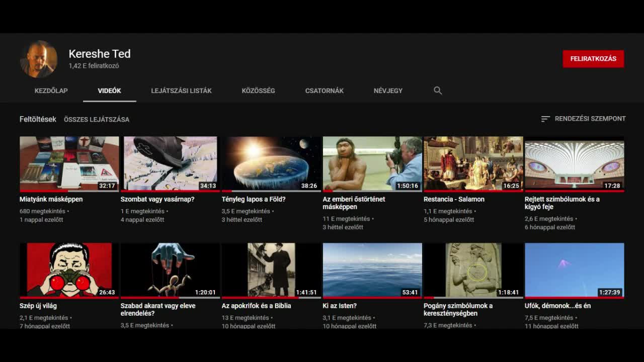Click the 11 E megtekintés view count
Screen dimensions: 644x362
coord(346,219)
